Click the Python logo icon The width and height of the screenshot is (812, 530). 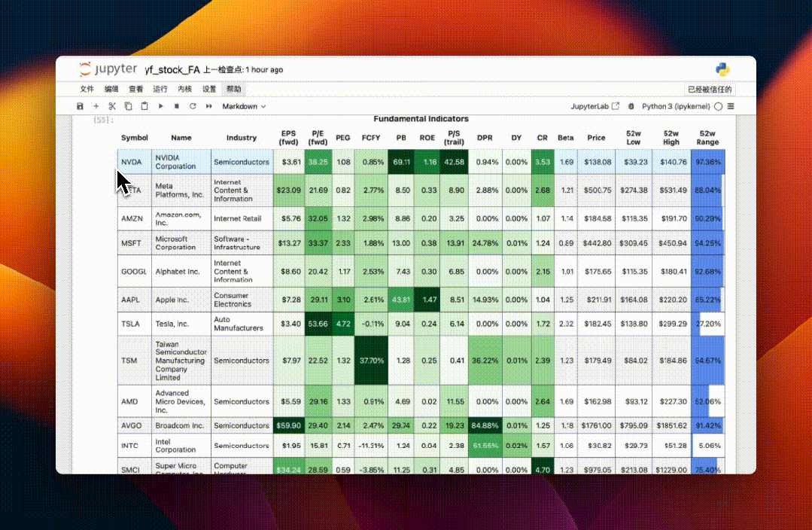point(722,69)
